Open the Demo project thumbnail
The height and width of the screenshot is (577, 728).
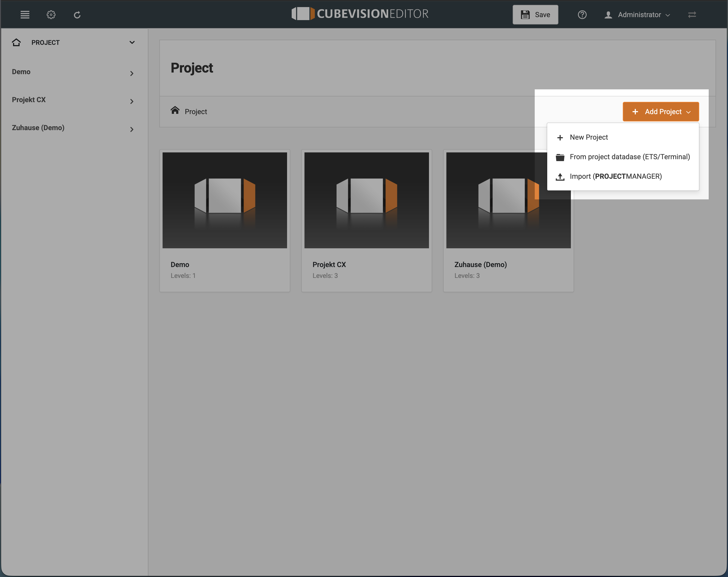tap(225, 200)
